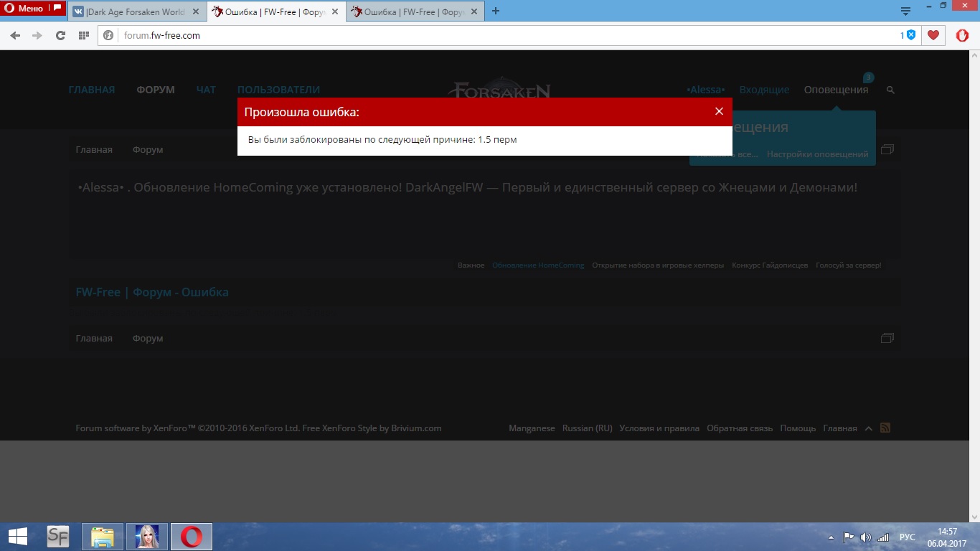Open a new browser tab

(x=496, y=11)
